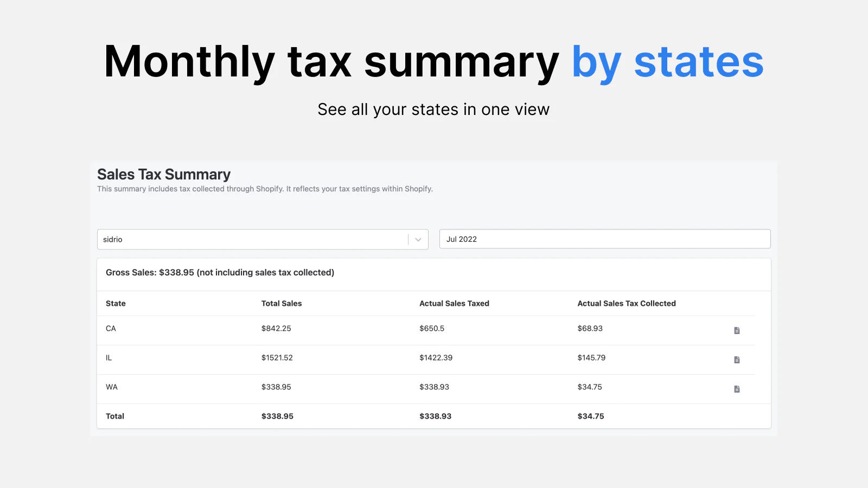
Task: Open the WA row report document icon
Action: pos(737,389)
